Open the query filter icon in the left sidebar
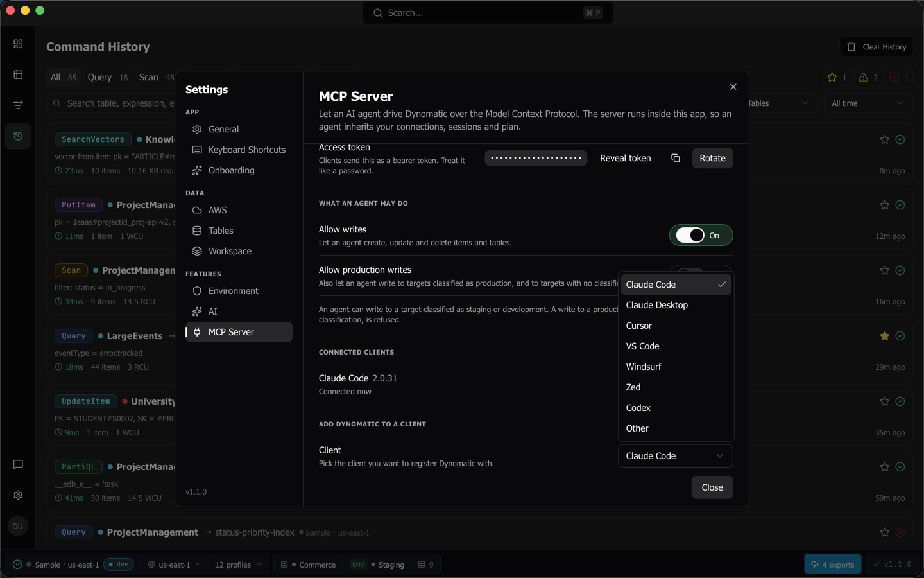The height and width of the screenshot is (578, 924). click(18, 105)
